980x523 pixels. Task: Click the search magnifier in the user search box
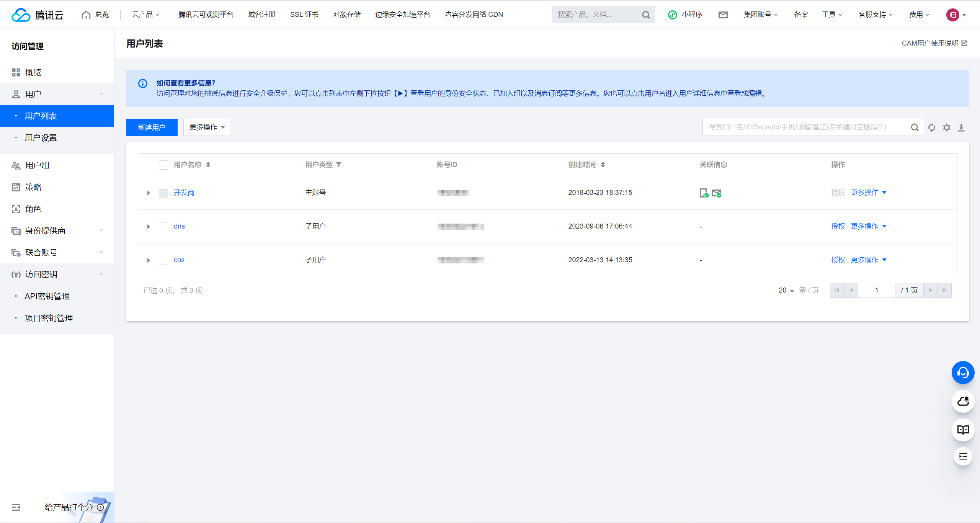point(915,127)
